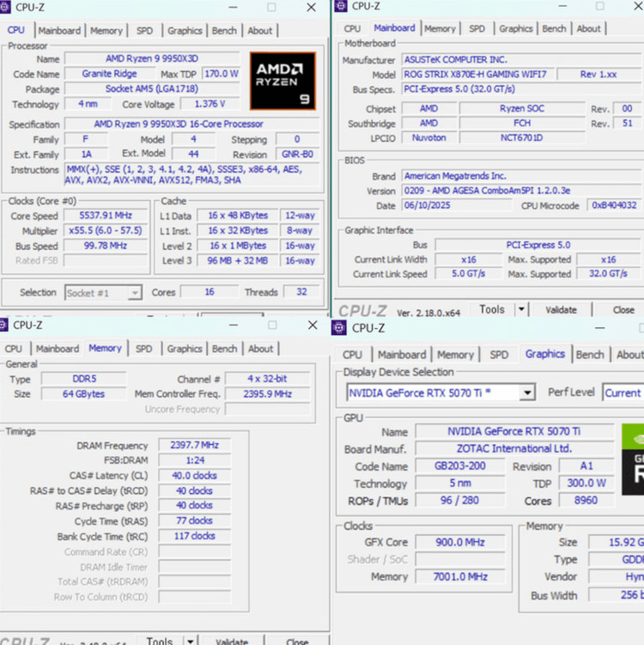This screenshot has height=645, width=644.
Task: Go to CPU tab in Graphics window
Action: 352,355
